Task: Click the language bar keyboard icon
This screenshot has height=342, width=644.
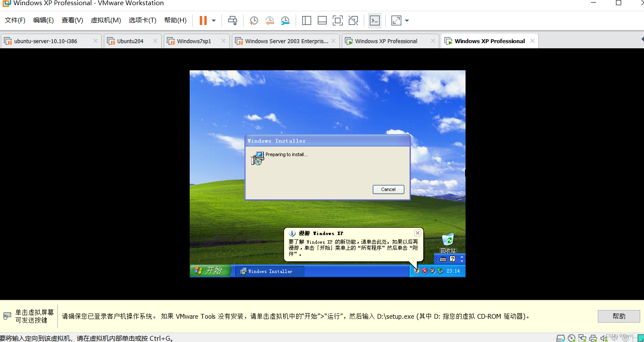Action: 443,259
